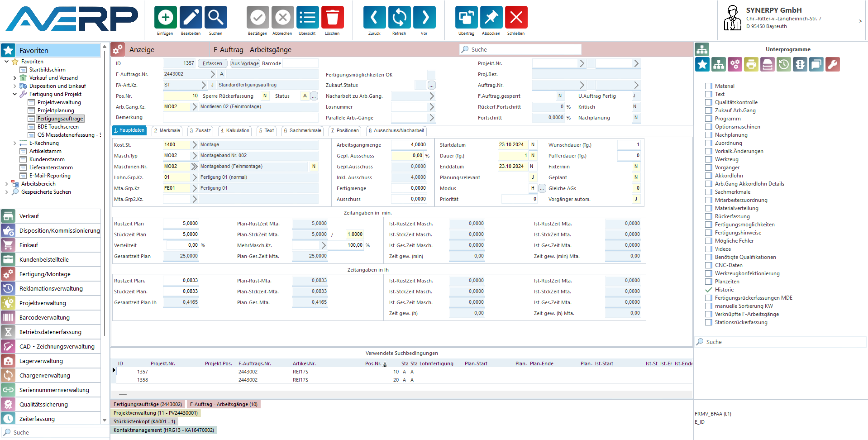
Task: Click the Abdocken pin icon
Action: [491, 18]
